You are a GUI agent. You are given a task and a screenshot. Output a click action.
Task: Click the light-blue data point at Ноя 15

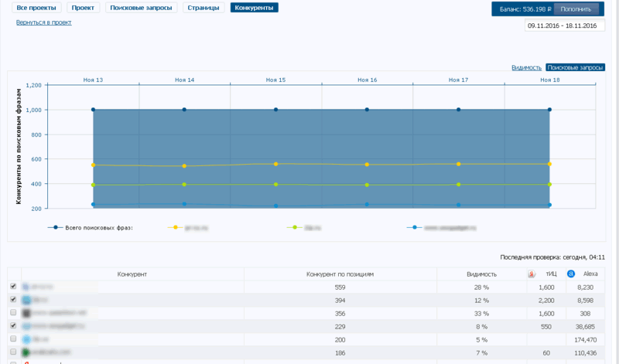[x=275, y=206]
